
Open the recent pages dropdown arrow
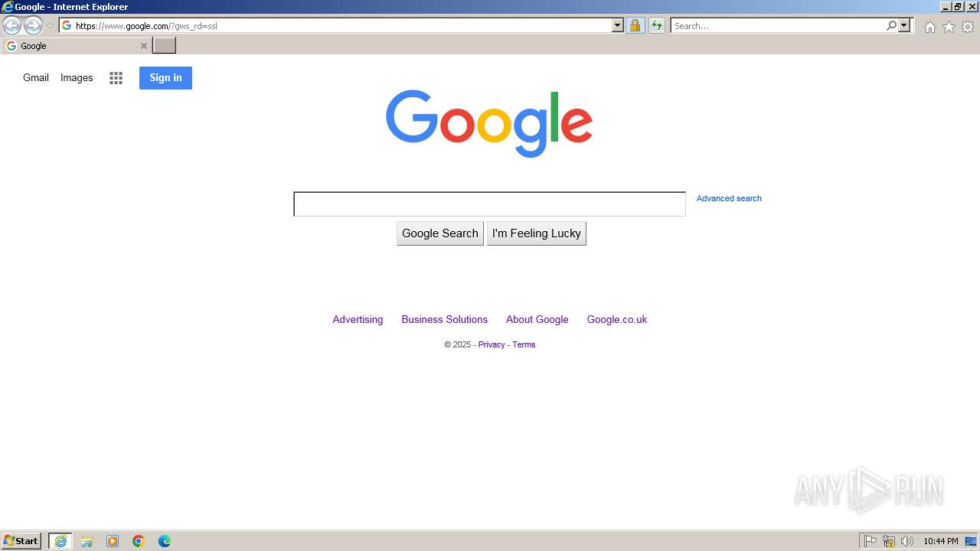[x=50, y=26]
